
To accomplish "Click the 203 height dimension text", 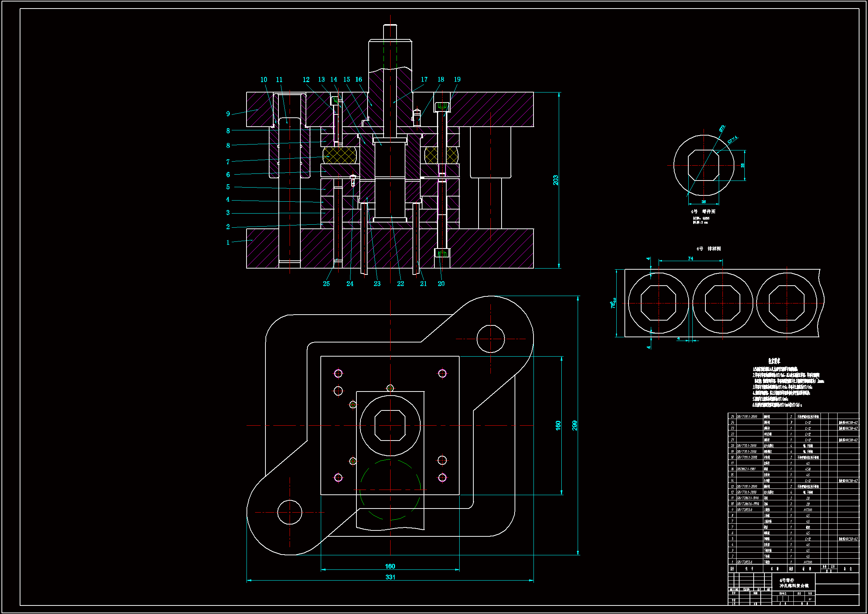I will coord(555,180).
